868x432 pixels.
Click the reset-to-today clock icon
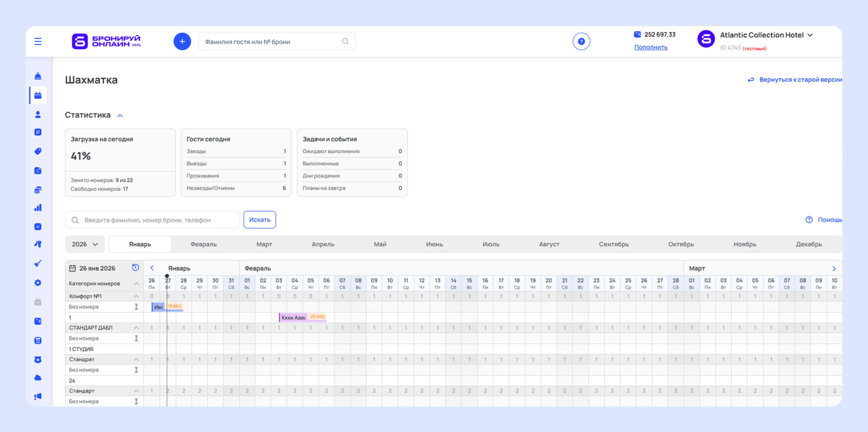(x=135, y=268)
